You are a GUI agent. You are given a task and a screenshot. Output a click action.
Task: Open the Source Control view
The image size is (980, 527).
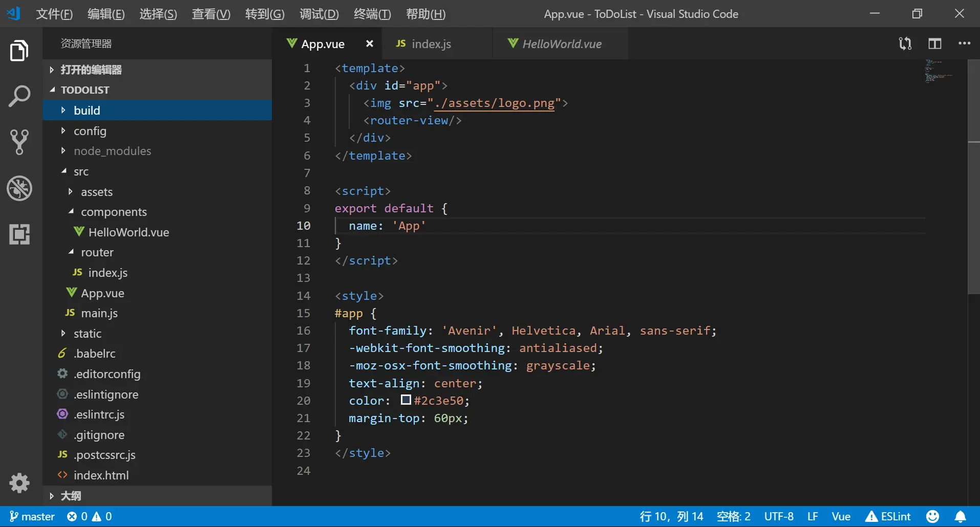pos(19,142)
